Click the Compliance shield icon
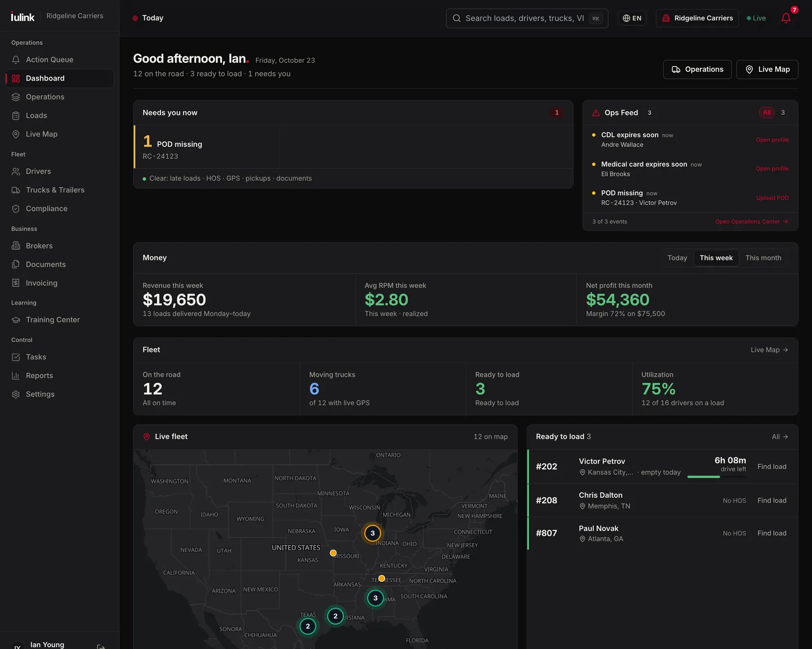Viewport: 812px width, 649px height. (x=16, y=209)
